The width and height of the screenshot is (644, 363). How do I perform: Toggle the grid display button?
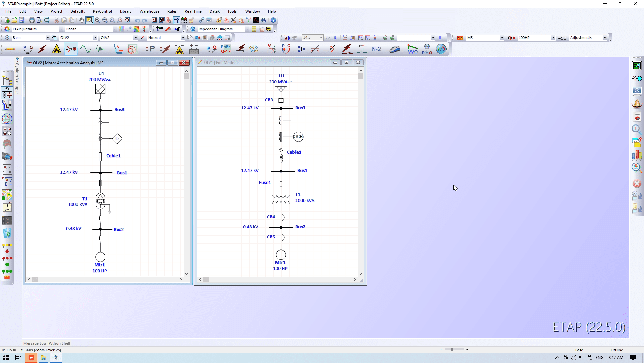coord(177,20)
